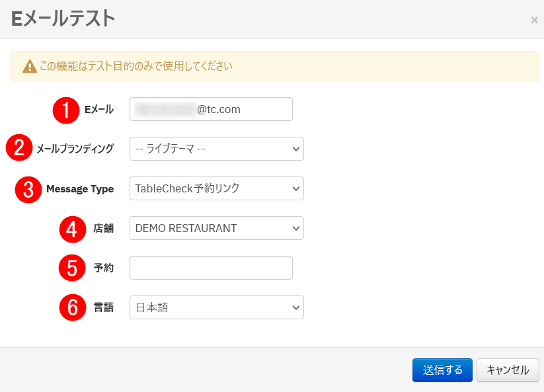Expand the Message Type dropdown

216,188
